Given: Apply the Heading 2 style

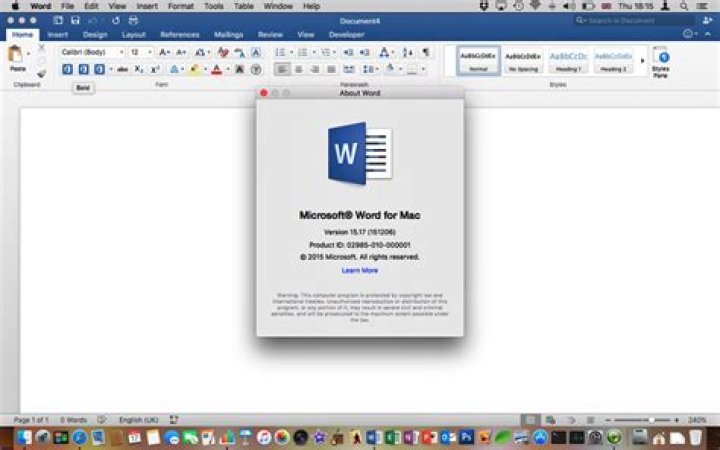Looking at the screenshot, I should pos(613,61).
